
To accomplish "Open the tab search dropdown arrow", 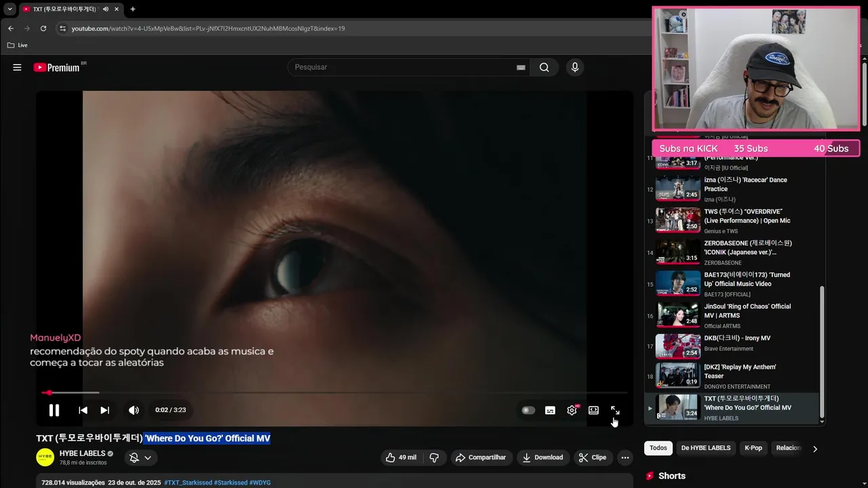I will pyautogui.click(x=9, y=9).
